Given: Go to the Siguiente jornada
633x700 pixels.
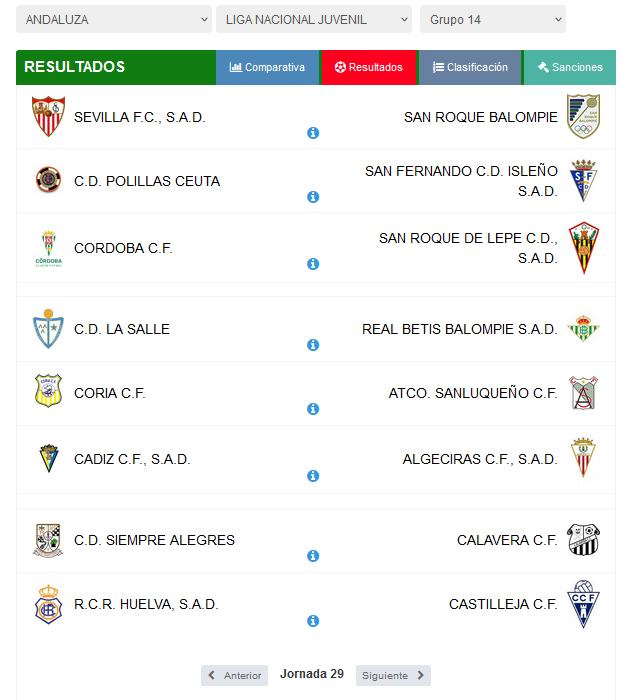Looking at the screenshot, I should (x=393, y=675).
